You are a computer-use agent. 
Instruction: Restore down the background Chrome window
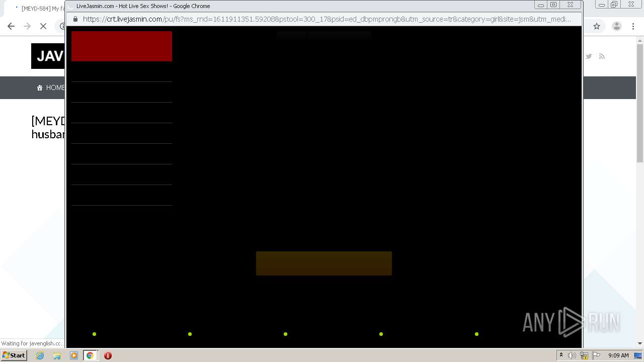[x=614, y=5]
